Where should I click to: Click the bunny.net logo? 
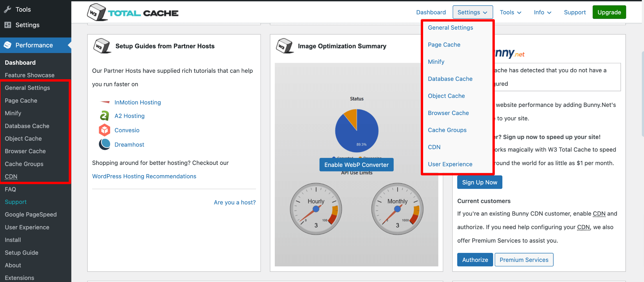click(510, 53)
